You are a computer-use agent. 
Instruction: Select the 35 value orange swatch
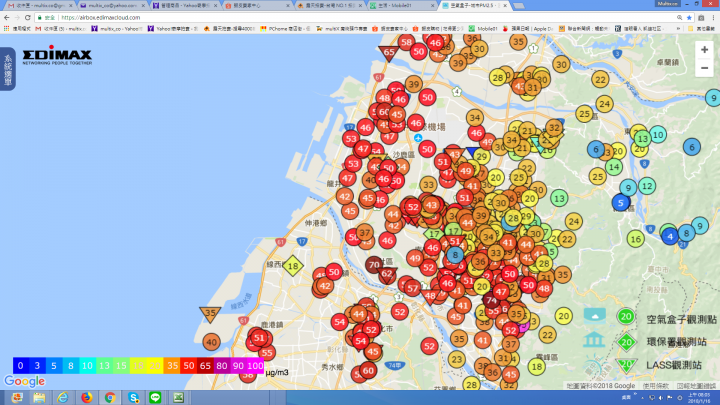[x=172, y=366]
